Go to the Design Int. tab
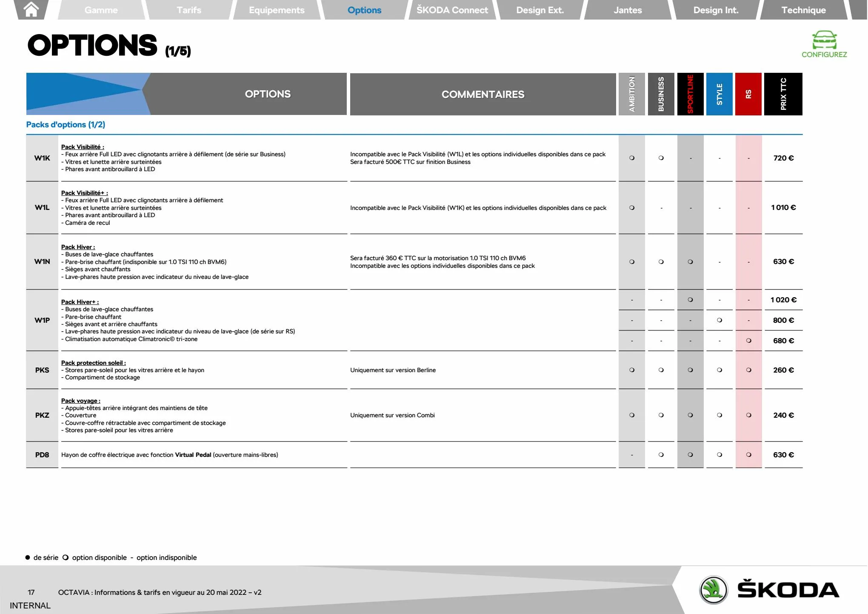868x614 pixels. coord(716,10)
